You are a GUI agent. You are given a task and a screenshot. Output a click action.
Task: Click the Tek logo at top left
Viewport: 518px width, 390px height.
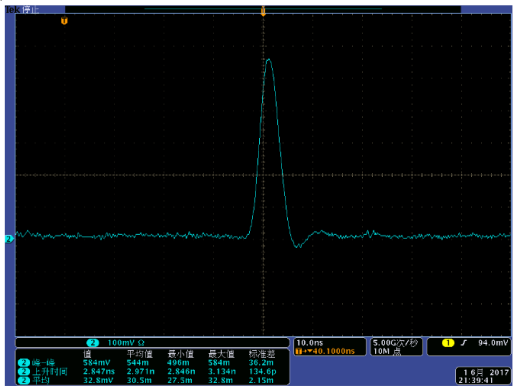point(13,10)
